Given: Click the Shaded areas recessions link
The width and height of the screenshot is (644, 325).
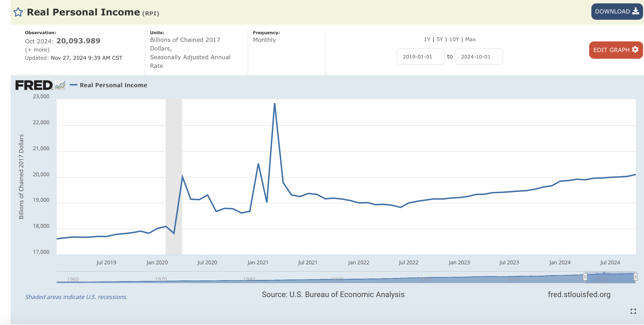Looking at the screenshot, I should point(76,297).
